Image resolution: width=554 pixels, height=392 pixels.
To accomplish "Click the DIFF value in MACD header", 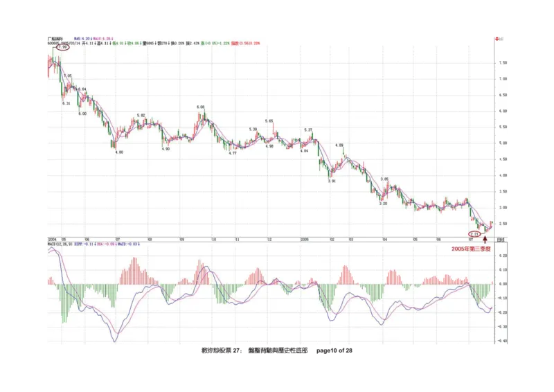I will click(82, 244).
